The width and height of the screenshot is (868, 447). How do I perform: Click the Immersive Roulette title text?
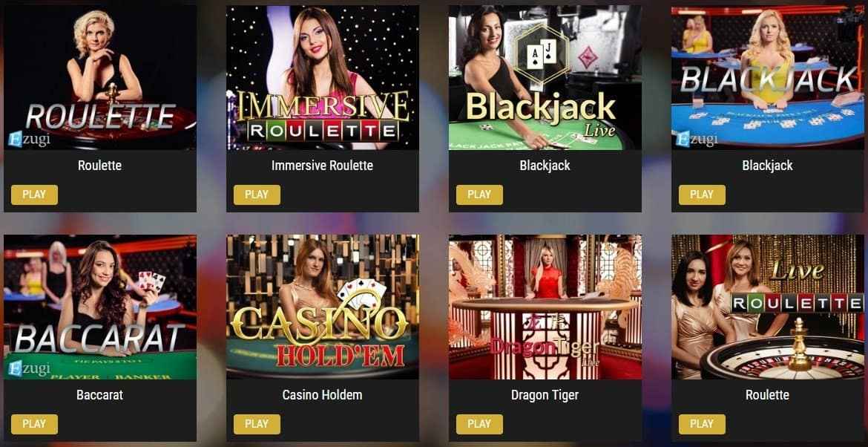pyautogui.click(x=322, y=166)
